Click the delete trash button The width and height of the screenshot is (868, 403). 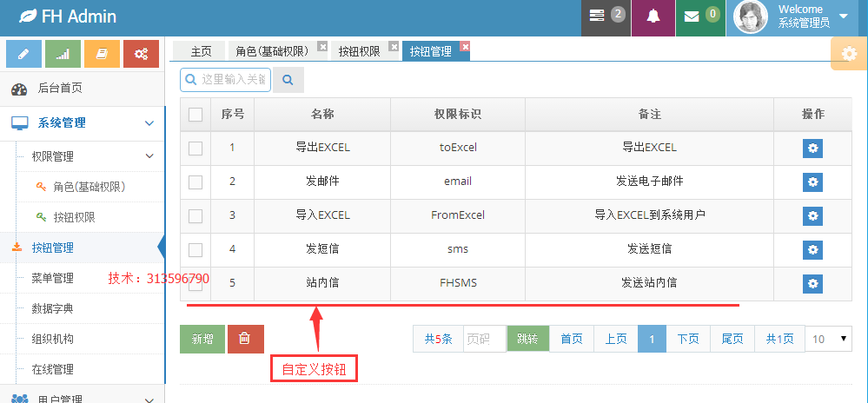click(x=245, y=339)
